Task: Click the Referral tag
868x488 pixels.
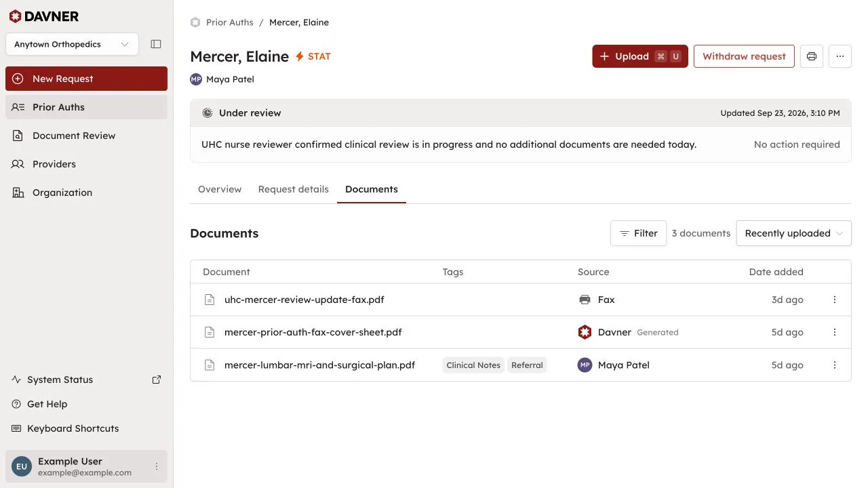Action: click(x=527, y=365)
